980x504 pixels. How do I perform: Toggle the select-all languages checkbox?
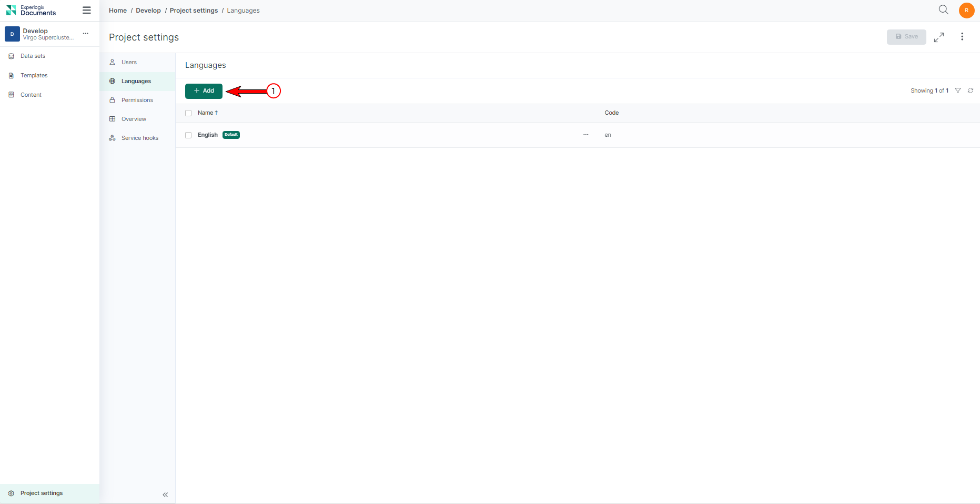tap(188, 113)
